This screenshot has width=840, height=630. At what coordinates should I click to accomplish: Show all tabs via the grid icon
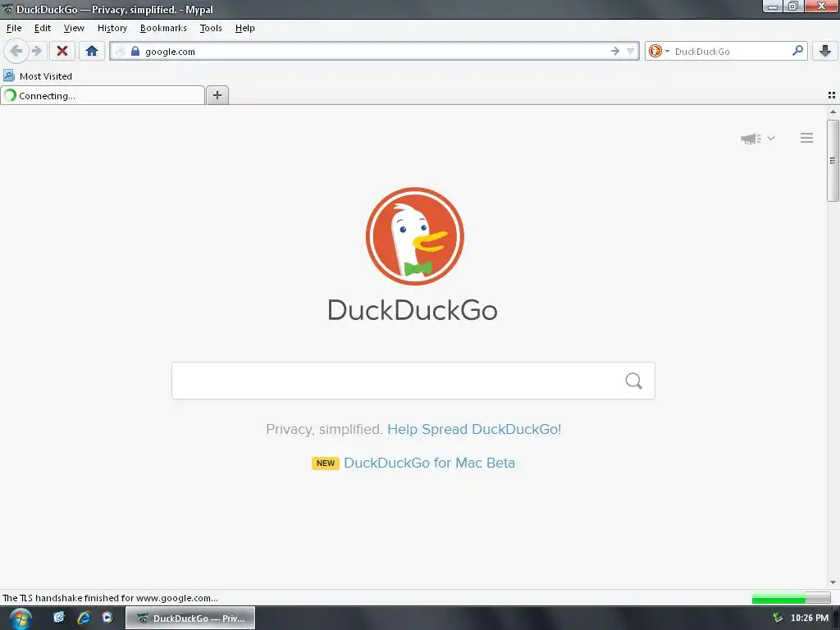(832, 95)
